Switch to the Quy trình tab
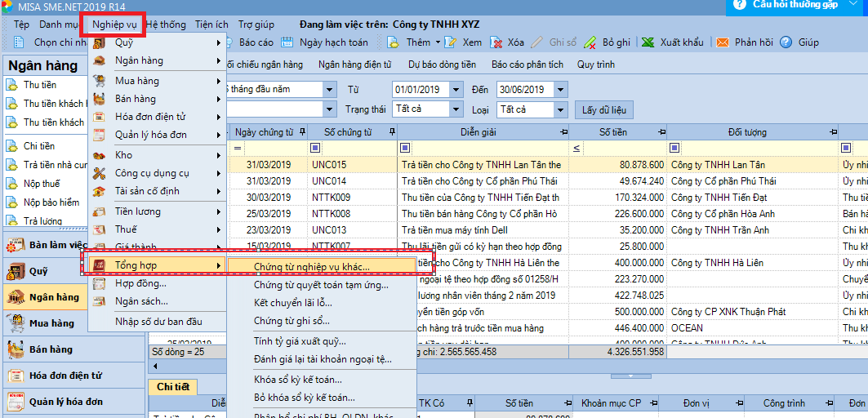The height and width of the screenshot is (418, 868). (595, 64)
